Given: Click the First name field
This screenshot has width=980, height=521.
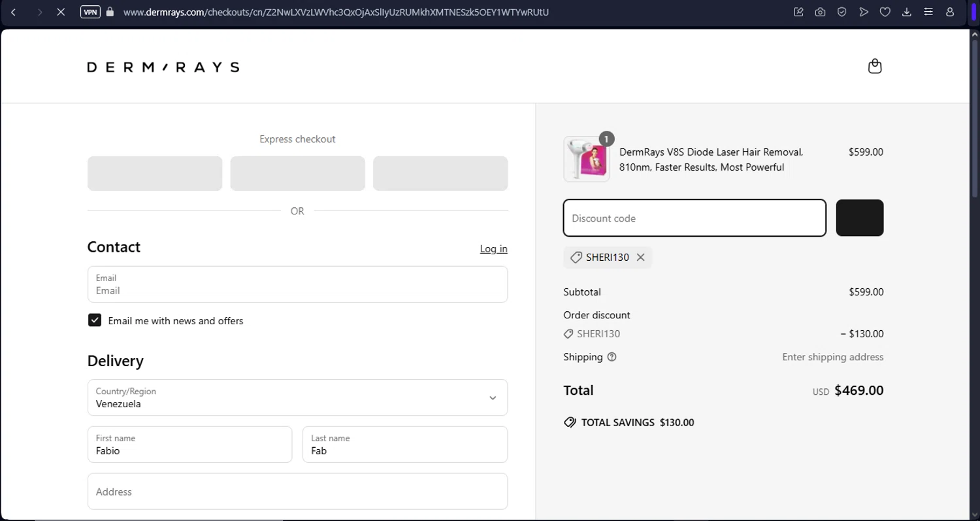Looking at the screenshot, I should [189, 445].
